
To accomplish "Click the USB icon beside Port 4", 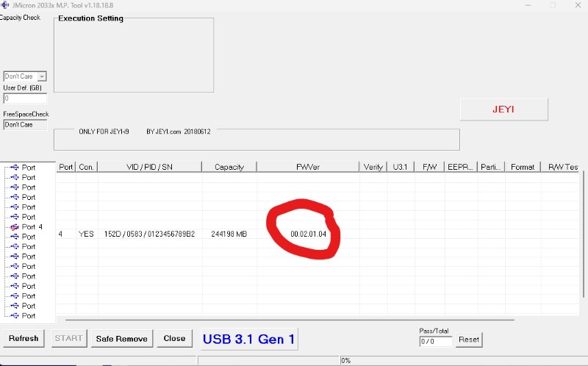I will tap(15, 227).
